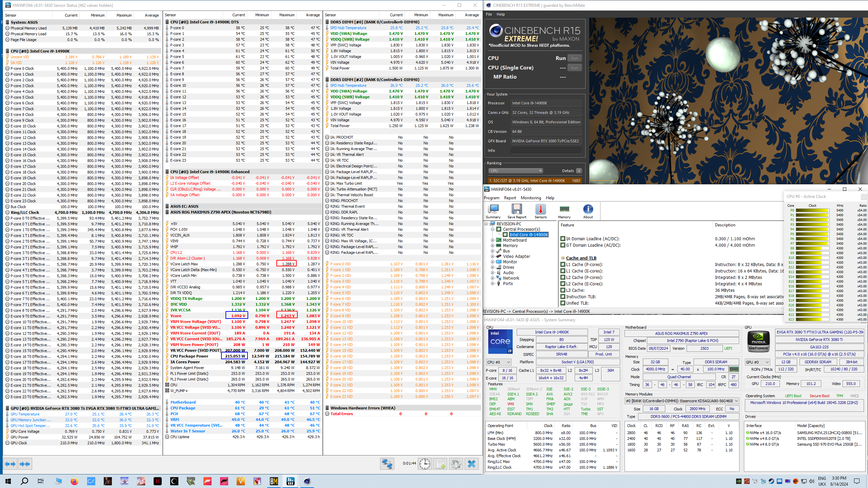This screenshot has width=868, height=488.
Task: Select the Ports tree item
Action: tap(508, 284)
